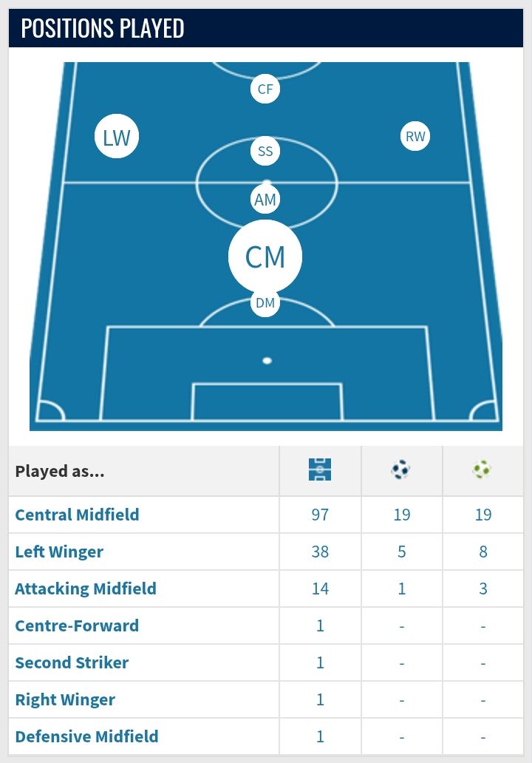Click the SS position circle
The width and height of the screenshot is (532, 763).
(x=265, y=151)
